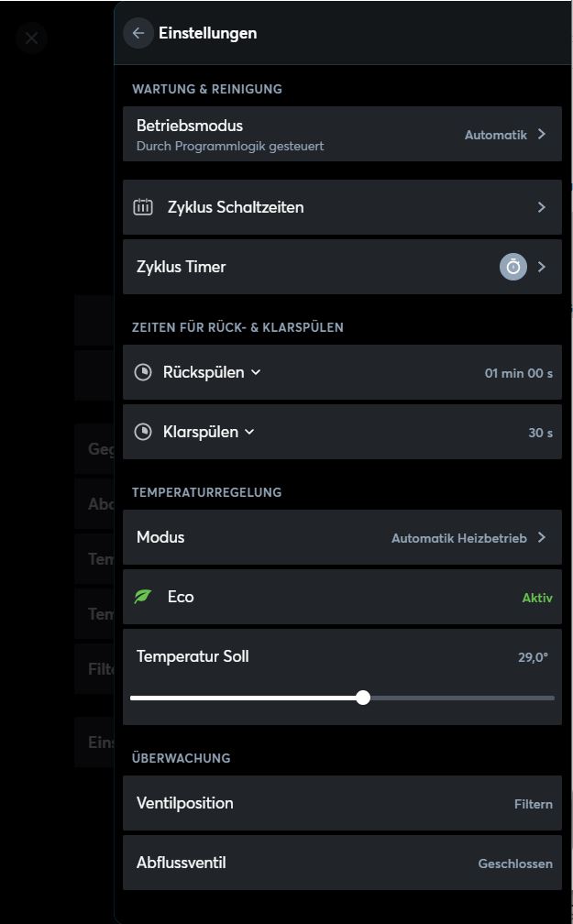Expand the Klarspülen duration dropdown
The height and width of the screenshot is (924, 573).
coord(249,432)
